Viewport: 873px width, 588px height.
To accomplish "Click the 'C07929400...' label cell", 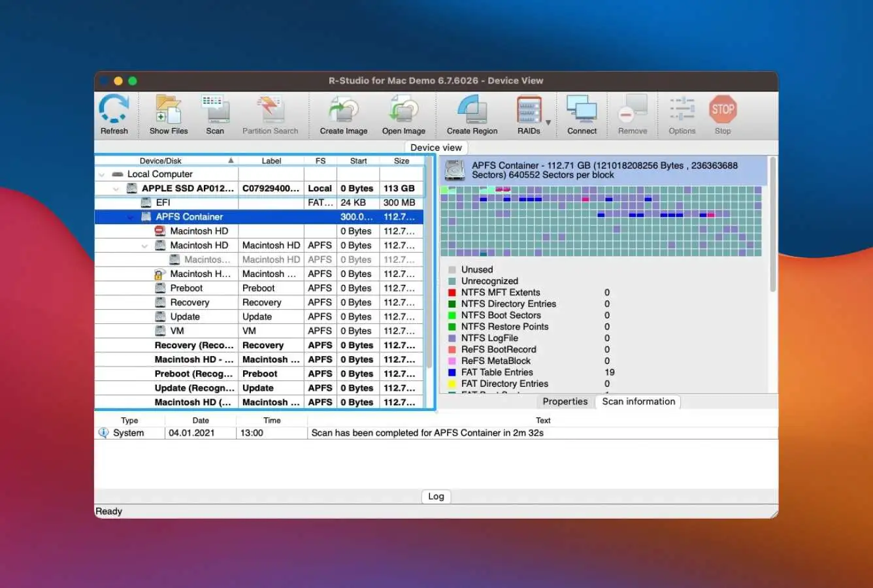I will point(271,188).
